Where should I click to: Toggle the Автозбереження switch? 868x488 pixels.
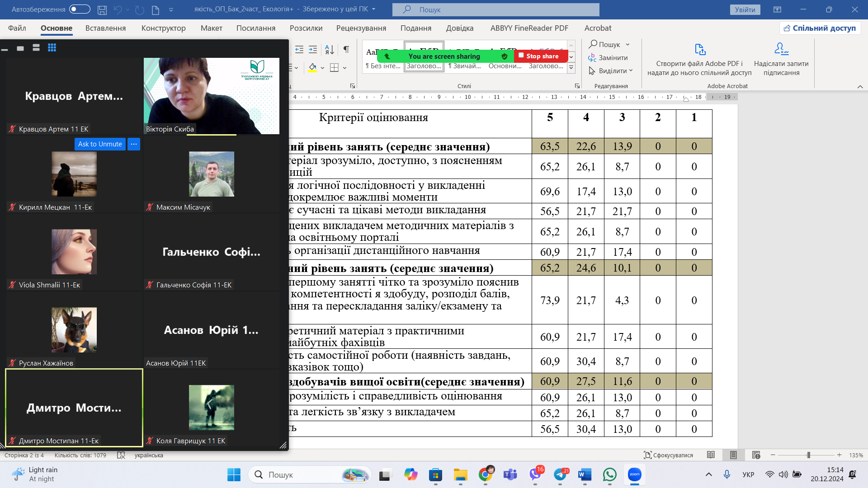click(80, 9)
